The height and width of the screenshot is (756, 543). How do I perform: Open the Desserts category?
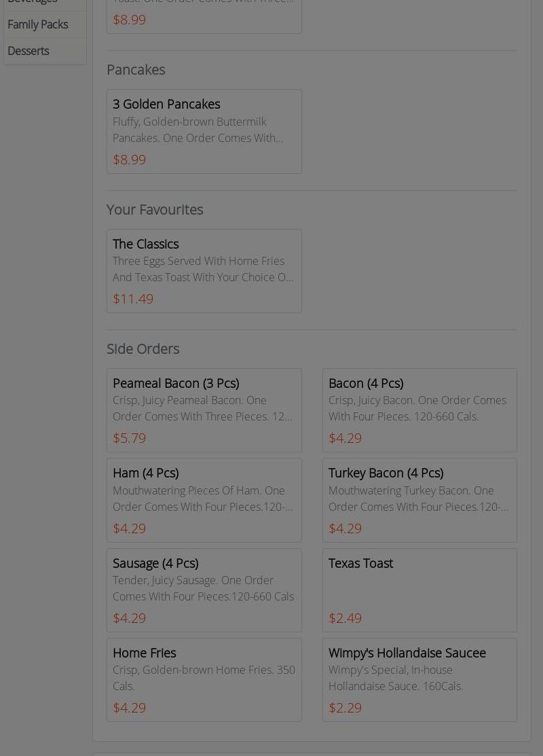click(x=29, y=51)
